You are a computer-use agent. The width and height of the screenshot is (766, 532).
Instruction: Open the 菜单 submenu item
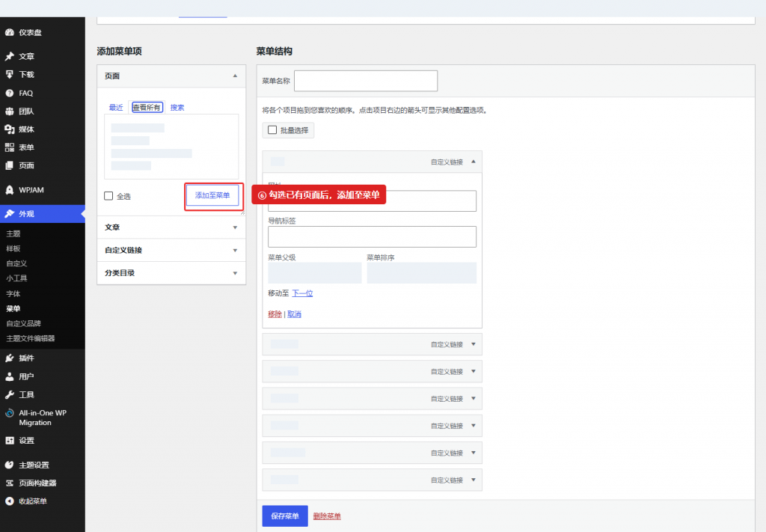point(13,308)
